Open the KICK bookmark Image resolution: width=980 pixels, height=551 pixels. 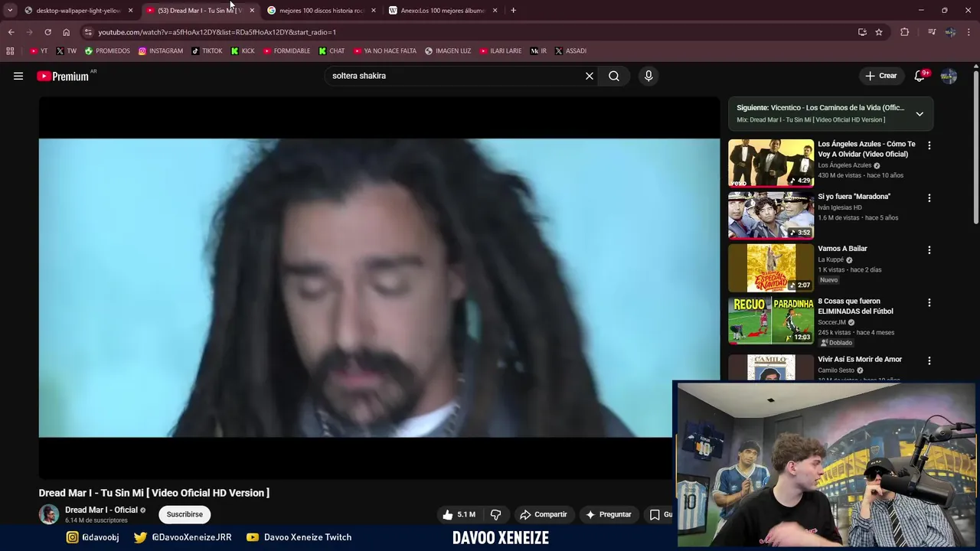[x=243, y=51]
